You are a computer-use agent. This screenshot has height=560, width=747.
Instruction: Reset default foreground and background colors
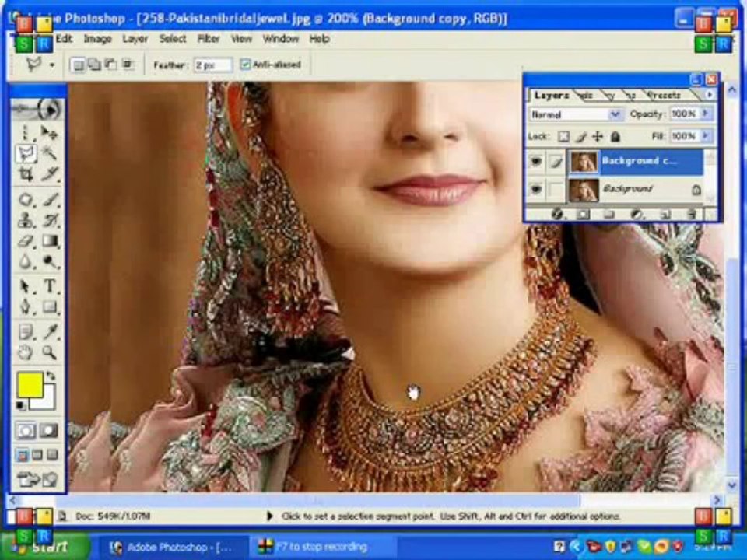pos(21,406)
